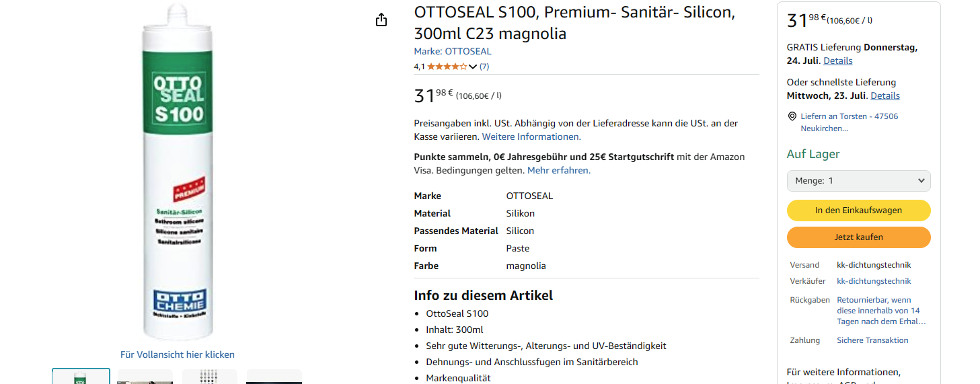Click Weitere Informationen about tax
Image resolution: width=980 pixels, height=384 pixels.
click(x=531, y=137)
